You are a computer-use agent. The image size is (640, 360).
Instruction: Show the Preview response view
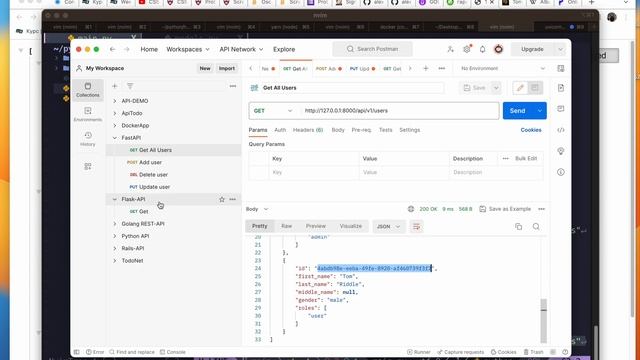316,226
